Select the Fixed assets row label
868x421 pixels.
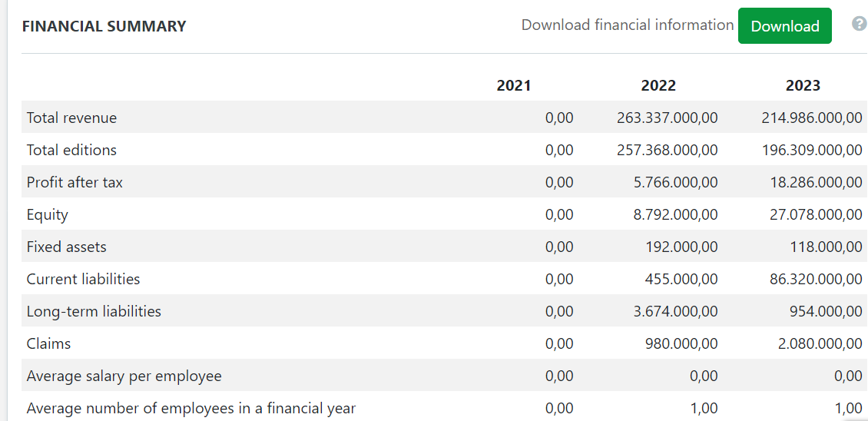pyautogui.click(x=67, y=247)
